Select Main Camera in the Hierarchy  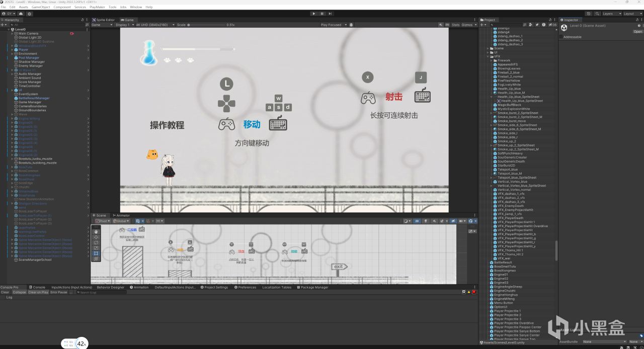(x=28, y=33)
